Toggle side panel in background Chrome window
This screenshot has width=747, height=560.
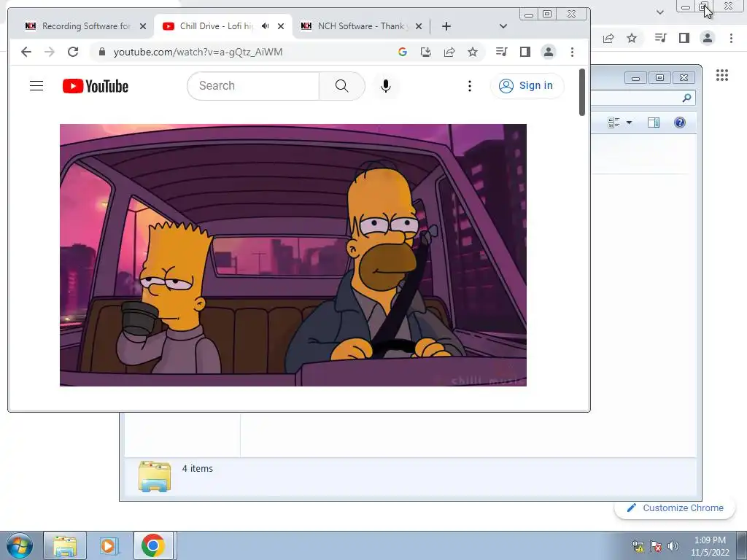684,38
